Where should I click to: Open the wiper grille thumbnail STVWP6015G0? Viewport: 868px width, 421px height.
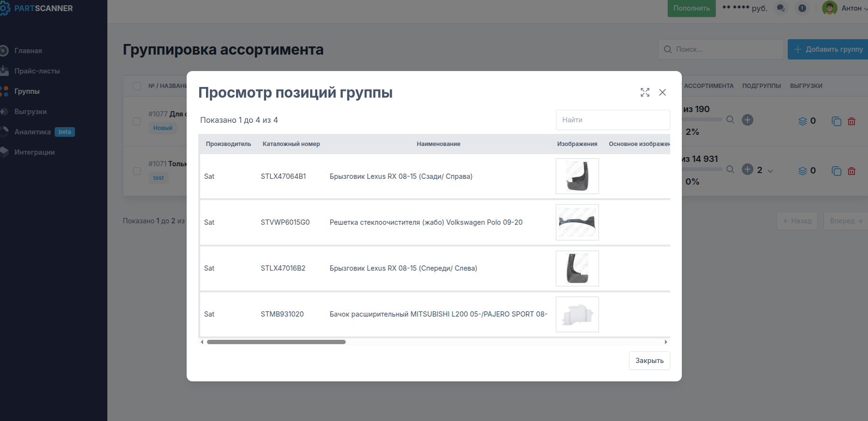[x=577, y=222]
